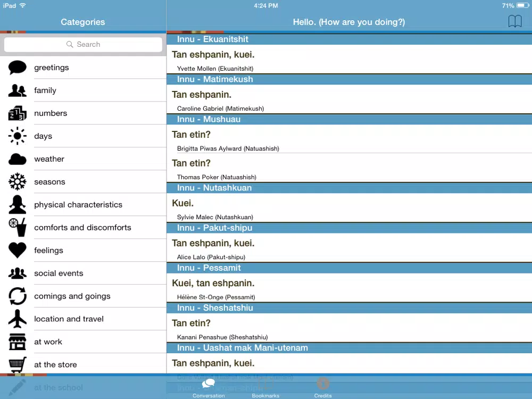Tap the Conversation chat bubbles icon
Viewport: 532px width, 399px height.
point(209,384)
